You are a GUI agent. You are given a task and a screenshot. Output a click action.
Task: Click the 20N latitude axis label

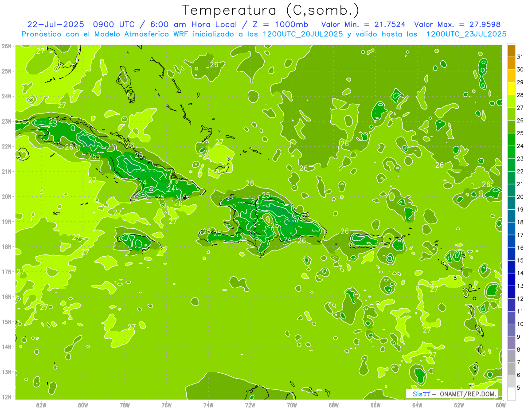click(x=6, y=196)
